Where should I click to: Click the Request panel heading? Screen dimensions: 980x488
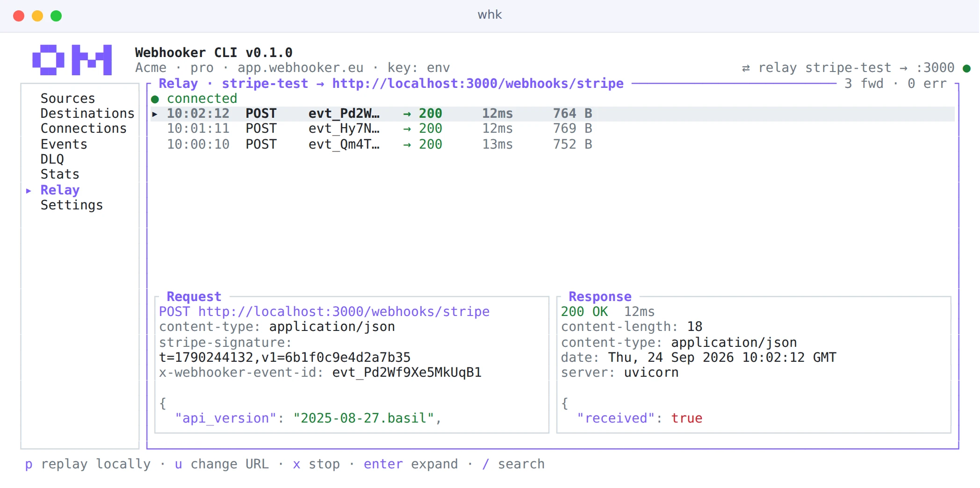[194, 297]
